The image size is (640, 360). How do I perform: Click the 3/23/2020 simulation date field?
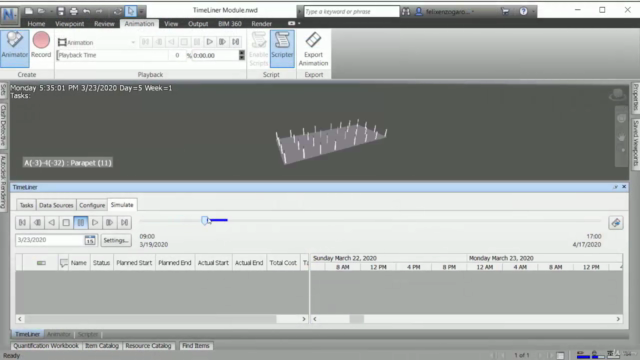tap(50, 240)
